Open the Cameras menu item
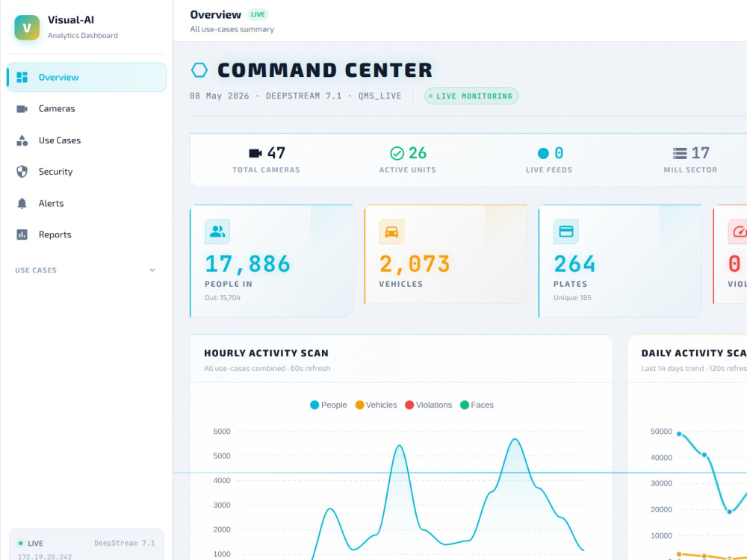The width and height of the screenshot is (747, 560). coord(87,108)
